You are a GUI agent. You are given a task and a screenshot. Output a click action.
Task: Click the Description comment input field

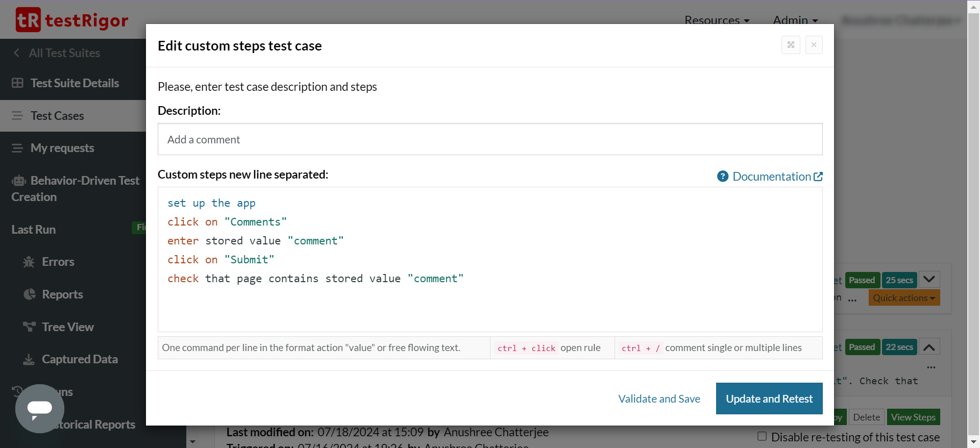coord(489,139)
